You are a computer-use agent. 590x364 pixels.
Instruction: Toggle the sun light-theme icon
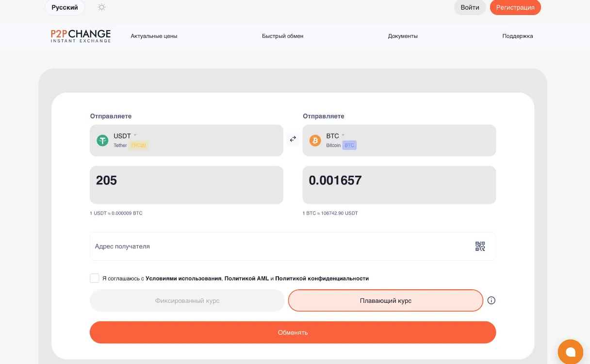point(101,7)
